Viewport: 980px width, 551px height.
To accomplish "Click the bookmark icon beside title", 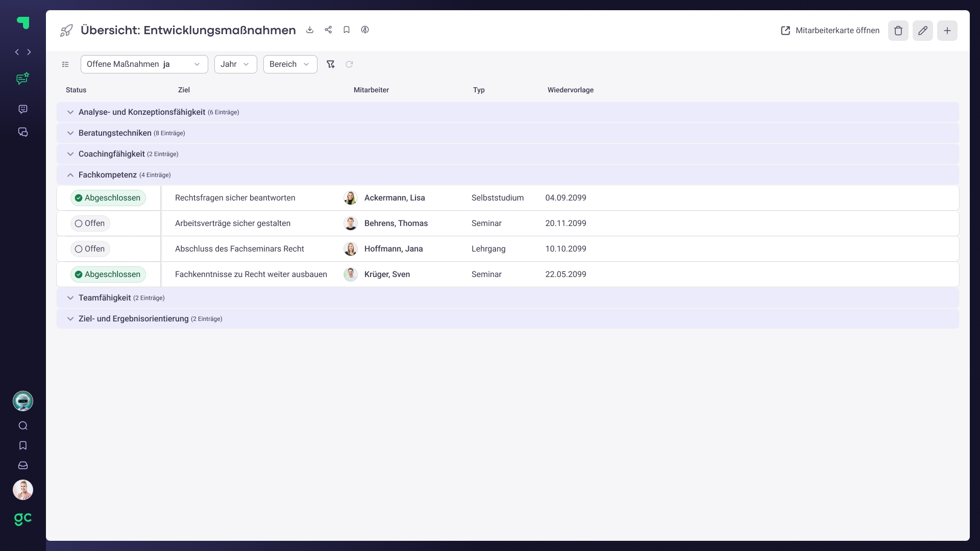I will pos(347,30).
